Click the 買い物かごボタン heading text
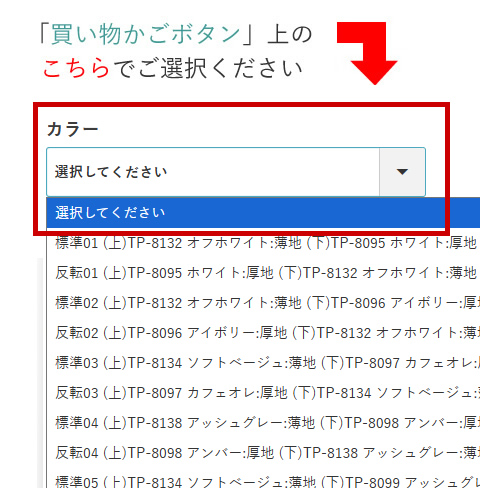 point(145,34)
